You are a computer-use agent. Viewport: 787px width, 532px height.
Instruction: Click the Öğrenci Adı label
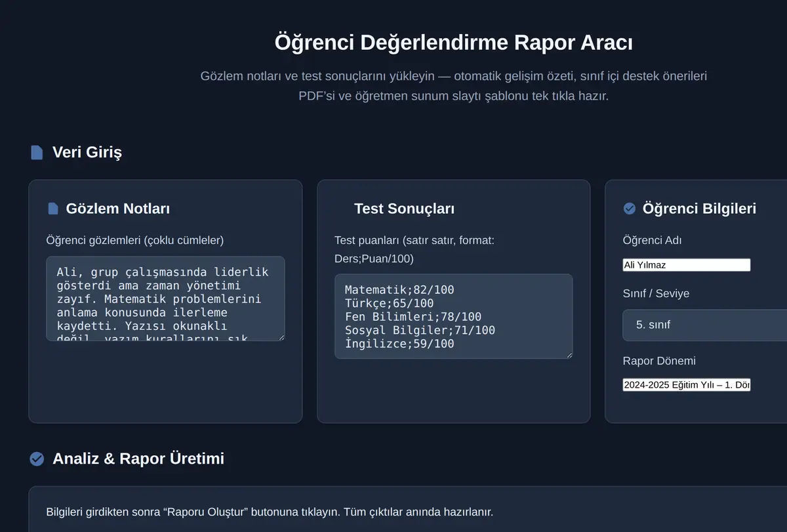pyautogui.click(x=652, y=240)
